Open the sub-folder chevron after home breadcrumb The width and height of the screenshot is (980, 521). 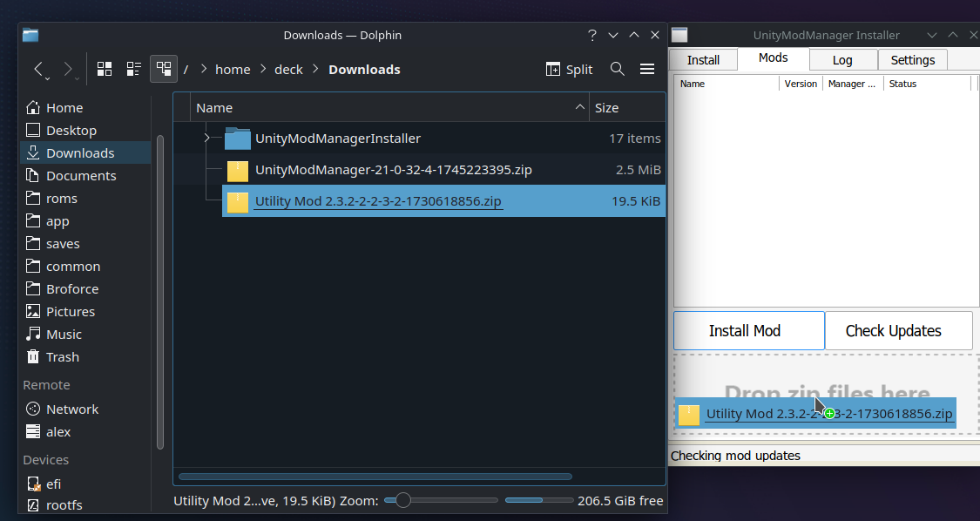coord(262,69)
